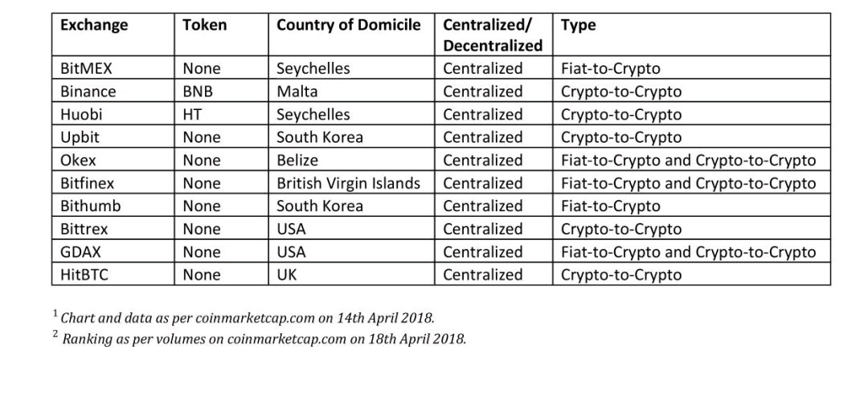
Task: Select the Type column header
Action: [x=578, y=25]
